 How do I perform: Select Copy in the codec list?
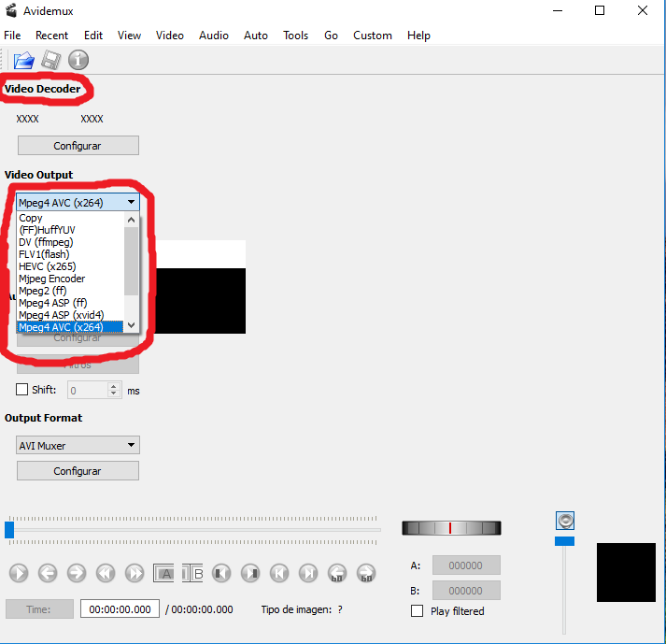[x=70, y=218]
